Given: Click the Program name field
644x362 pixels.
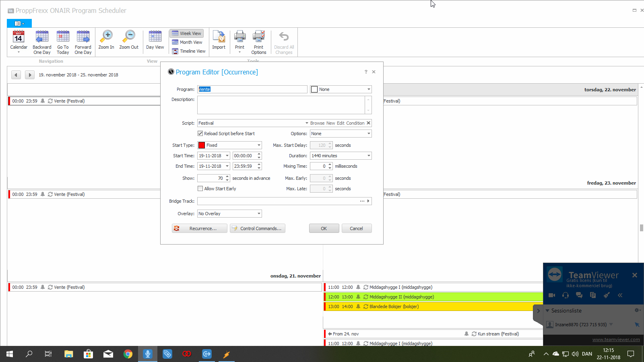Looking at the screenshot, I should click(x=252, y=89).
